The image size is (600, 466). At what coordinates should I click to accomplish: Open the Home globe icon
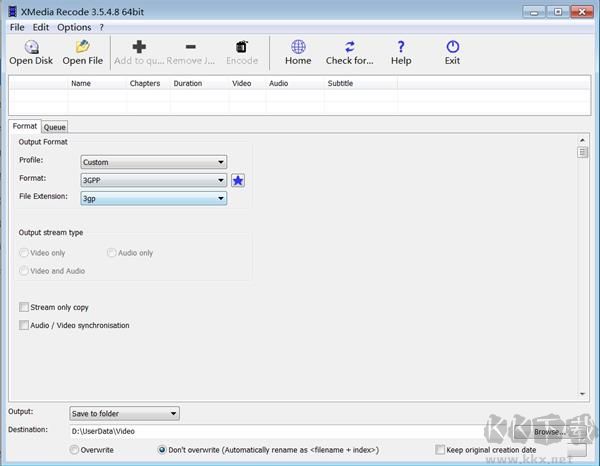click(x=298, y=47)
